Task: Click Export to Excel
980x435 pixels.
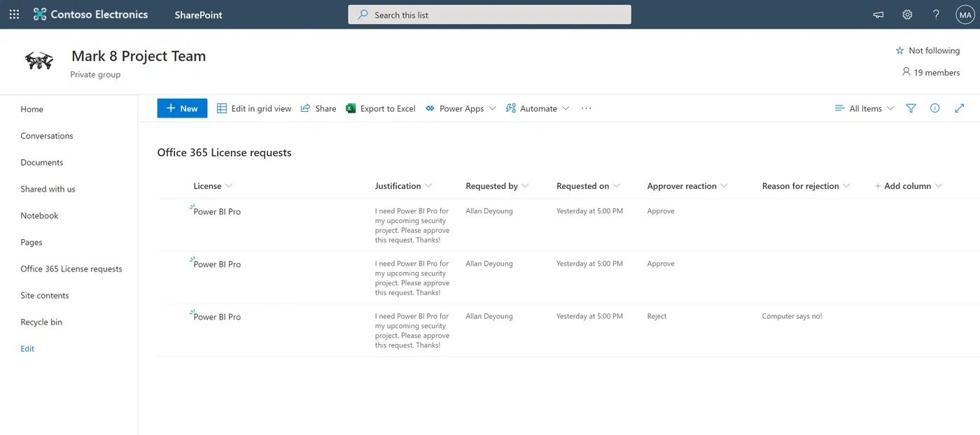Action: click(x=381, y=108)
